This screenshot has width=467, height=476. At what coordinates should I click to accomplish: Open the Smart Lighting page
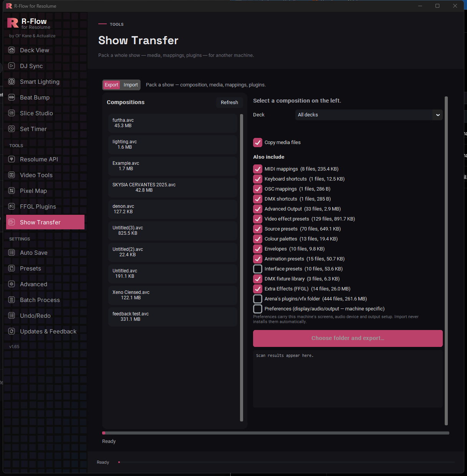click(45, 82)
